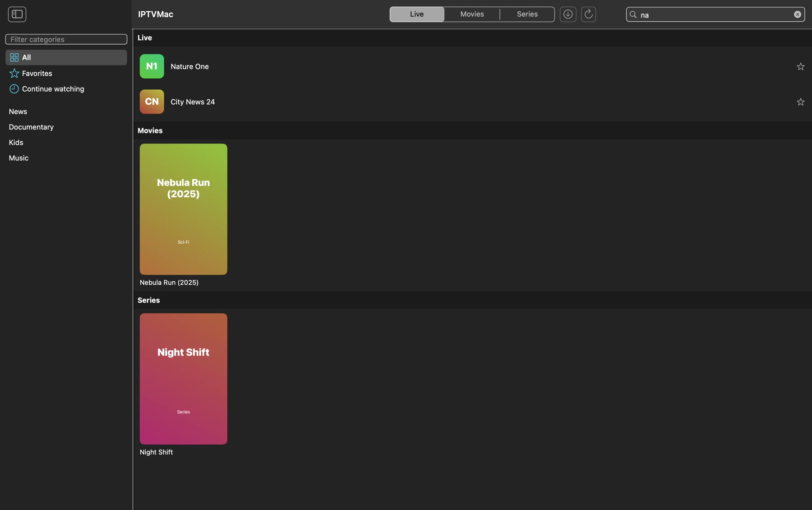The height and width of the screenshot is (510, 812).
Task: Click the All grid icon in sidebar
Action: click(x=14, y=57)
